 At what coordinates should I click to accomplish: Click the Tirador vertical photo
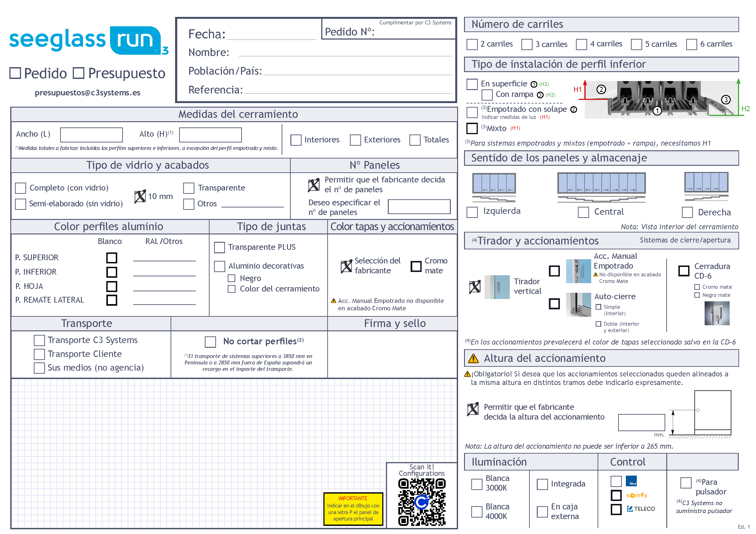pos(497,287)
